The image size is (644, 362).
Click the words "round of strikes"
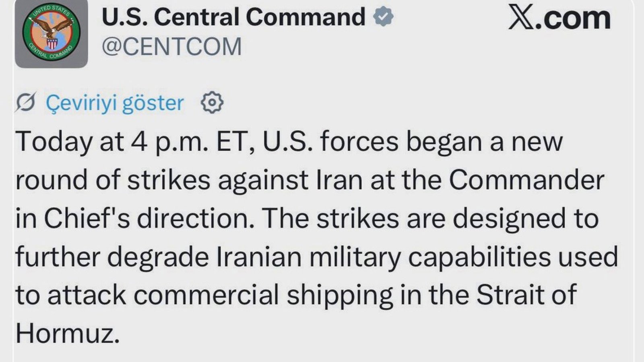click(x=113, y=180)
